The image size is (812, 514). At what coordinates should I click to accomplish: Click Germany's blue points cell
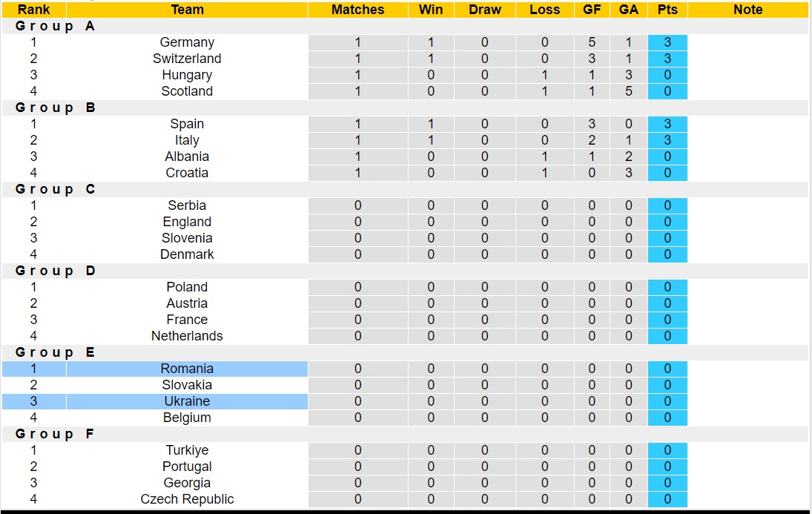point(667,42)
